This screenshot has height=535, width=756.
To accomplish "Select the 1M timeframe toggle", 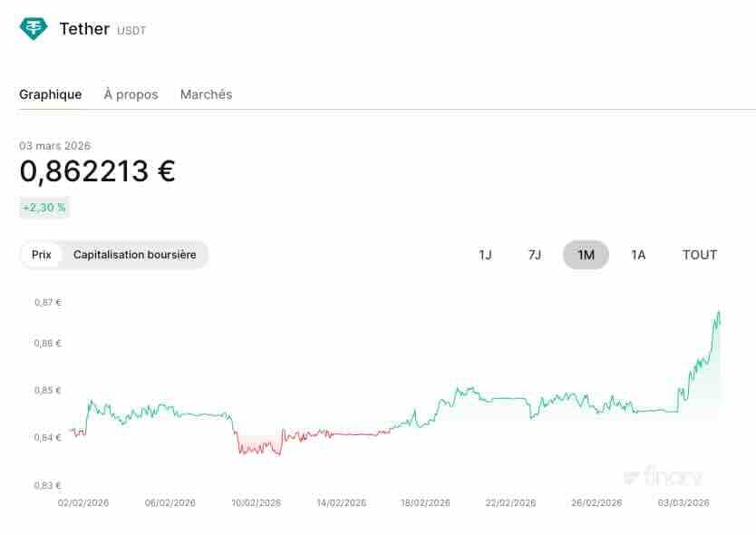I will click(585, 255).
